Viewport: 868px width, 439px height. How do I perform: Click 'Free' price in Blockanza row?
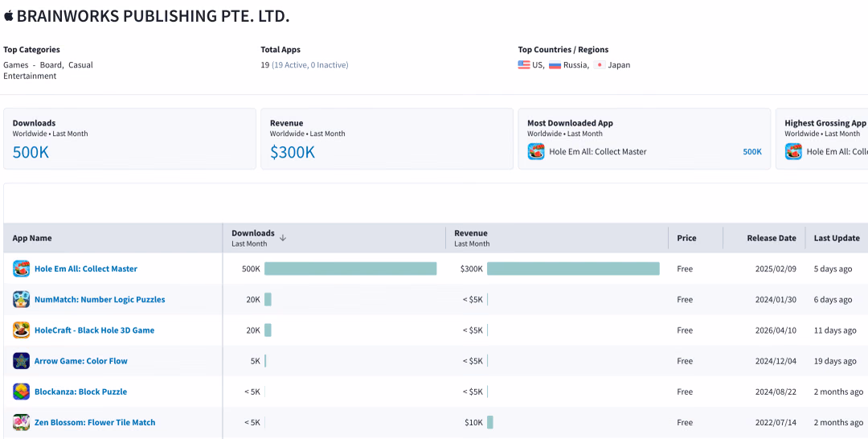685,392
